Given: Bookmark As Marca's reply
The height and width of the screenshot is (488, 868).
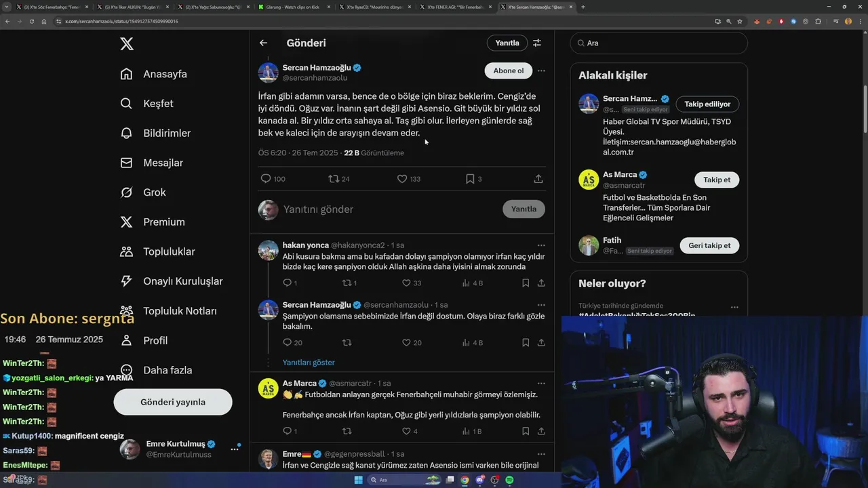Looking at the screenshot, I should (x=526, y=431).
